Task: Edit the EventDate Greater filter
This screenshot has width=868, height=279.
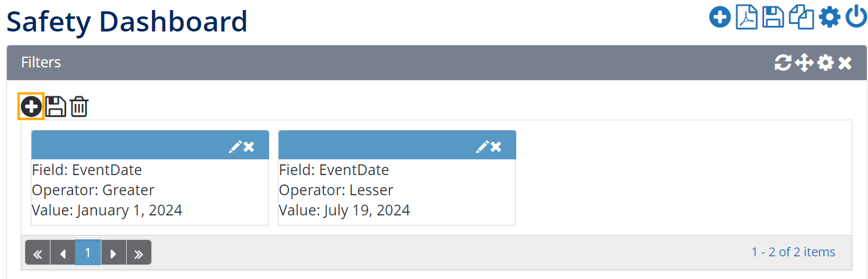Action: pos(235,147)
